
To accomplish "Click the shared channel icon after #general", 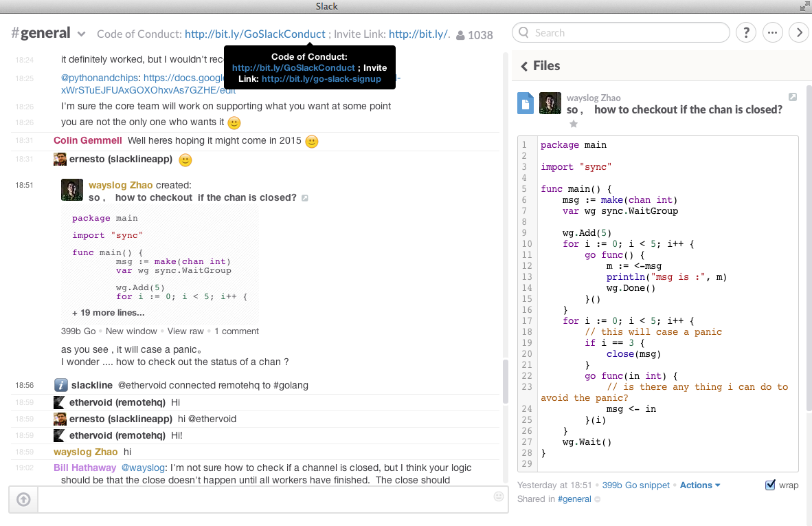I will pos(597,499).
